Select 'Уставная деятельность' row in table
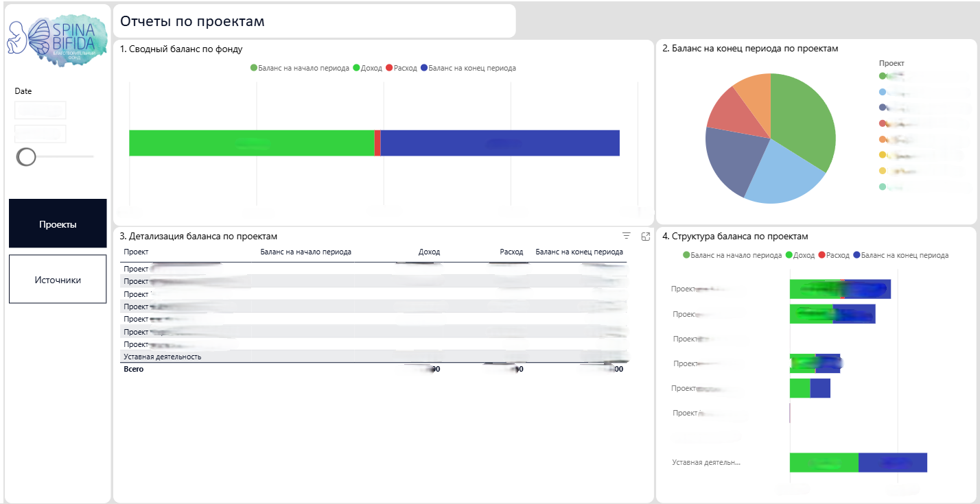980x504 pixels. pos(162,357)
